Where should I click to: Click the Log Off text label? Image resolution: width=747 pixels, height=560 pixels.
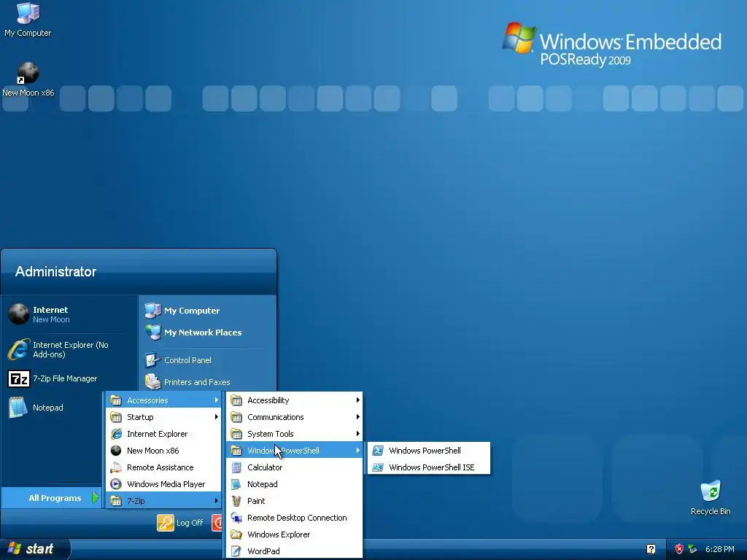click(x=190, y=523)
